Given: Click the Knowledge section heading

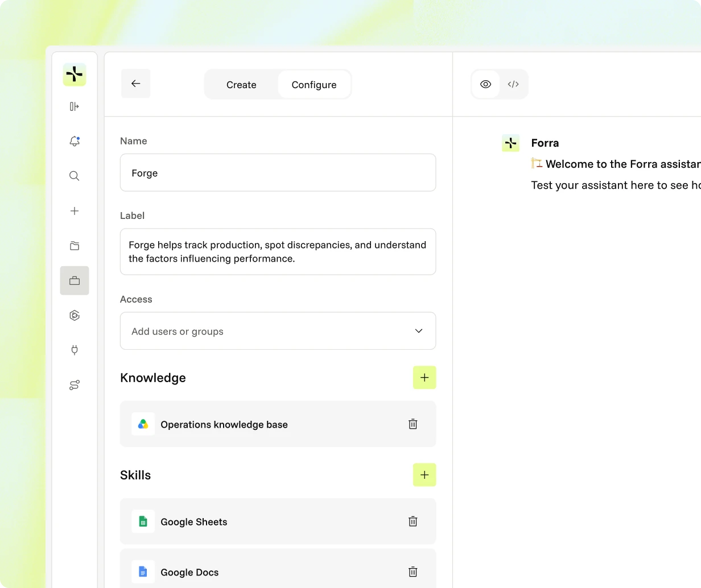Looking at the screenshot, I should tap(153, 378).
